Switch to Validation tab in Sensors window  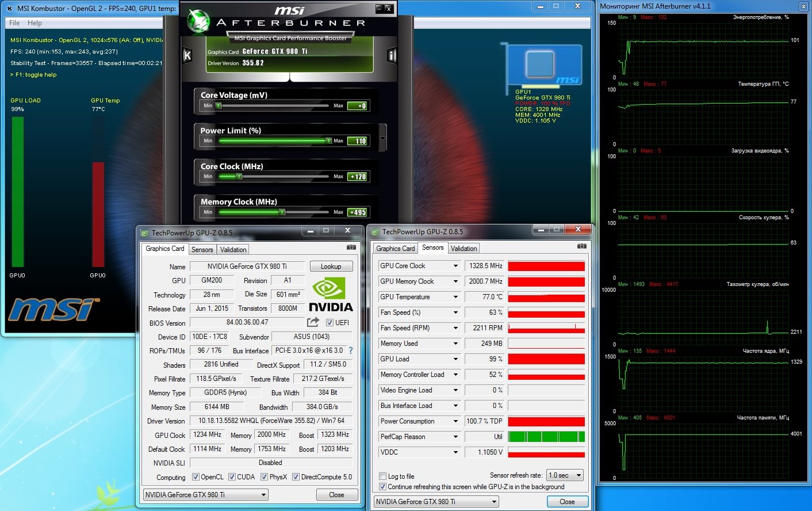click(x=464, y=249)
